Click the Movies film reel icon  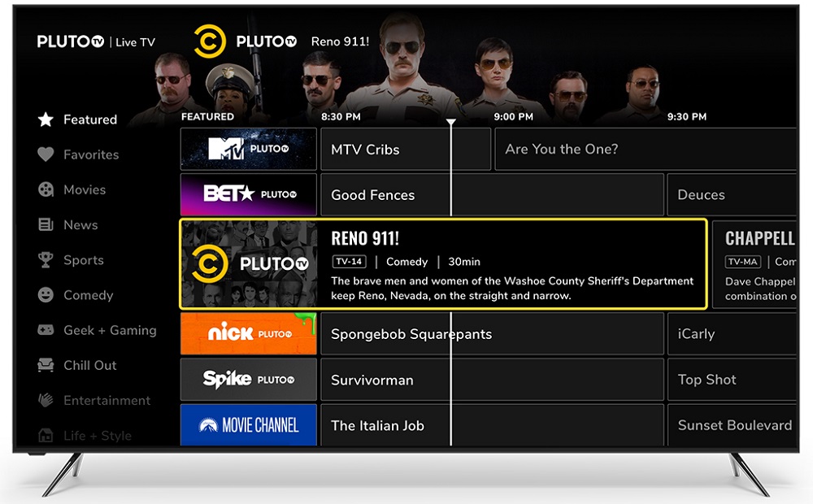pos(46,189)
